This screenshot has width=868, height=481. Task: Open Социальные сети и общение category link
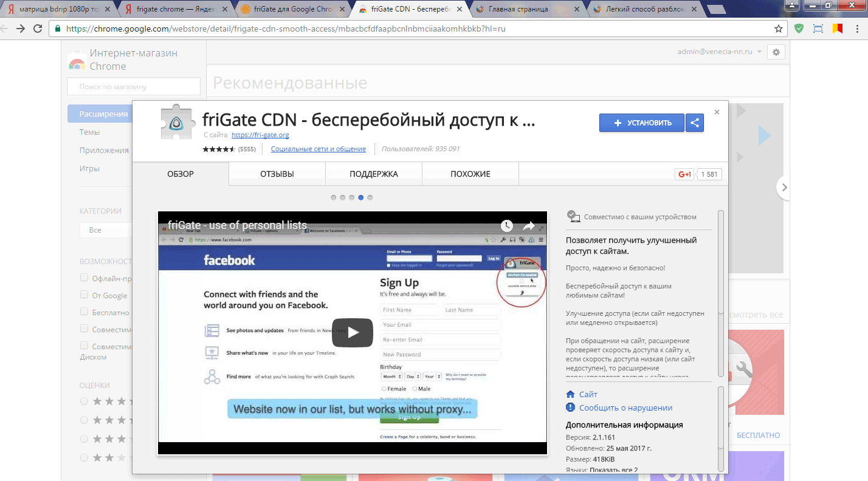319,149
